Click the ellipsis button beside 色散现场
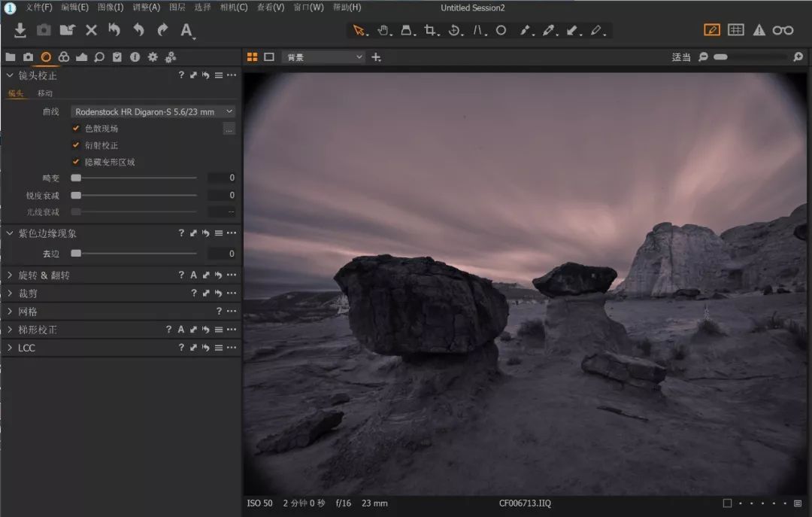 (x=229, y=129)
